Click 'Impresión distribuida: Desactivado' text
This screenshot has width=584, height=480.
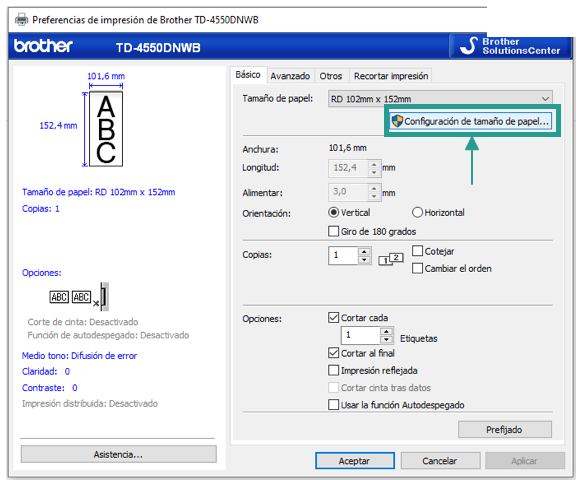point(90,404)
